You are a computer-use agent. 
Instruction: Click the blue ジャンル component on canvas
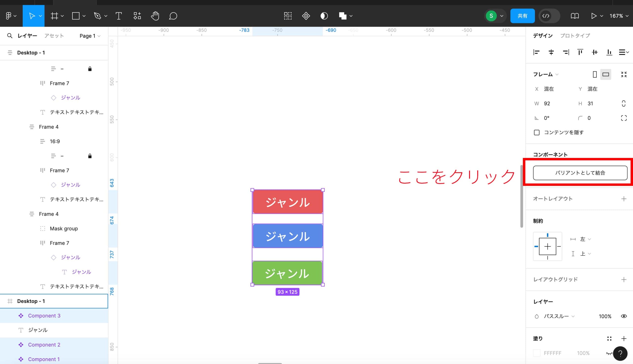click(x=288, y=236)
